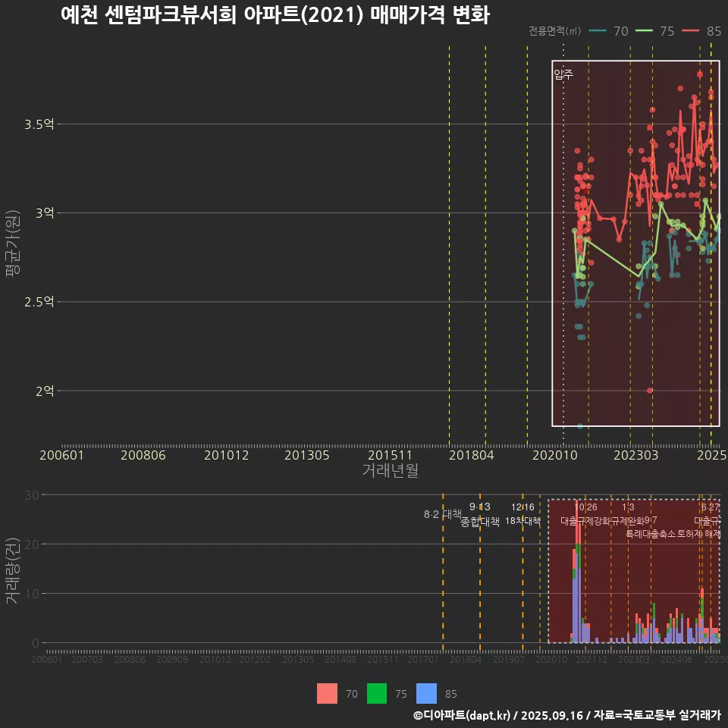Click the 6·27 policy marker label
The image size is (728, 728).
(x=710, y=507)
